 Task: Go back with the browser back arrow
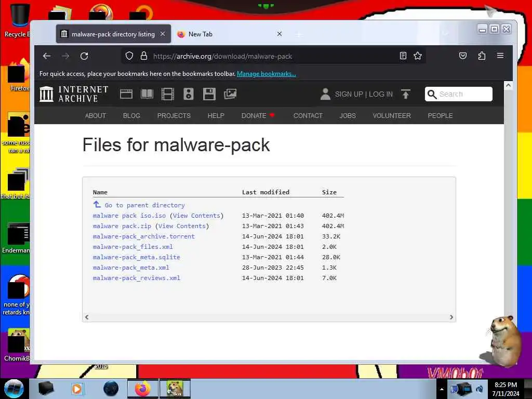[x=47, y=56]
